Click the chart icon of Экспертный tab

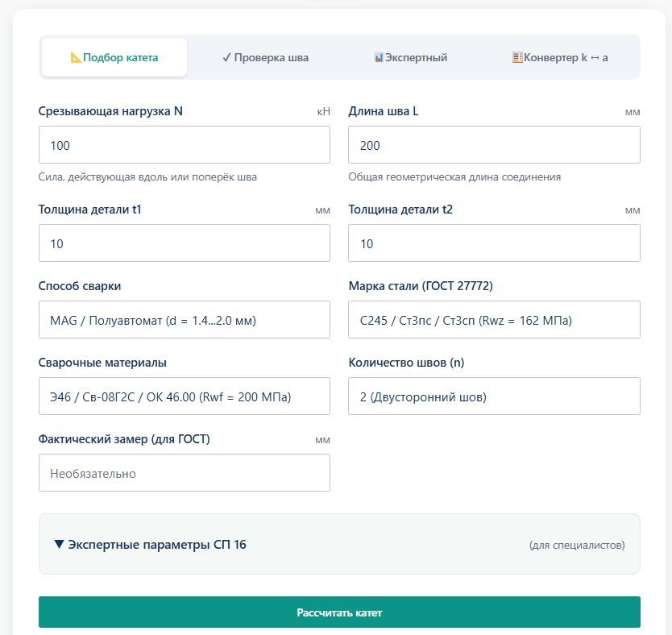(379, 57)
